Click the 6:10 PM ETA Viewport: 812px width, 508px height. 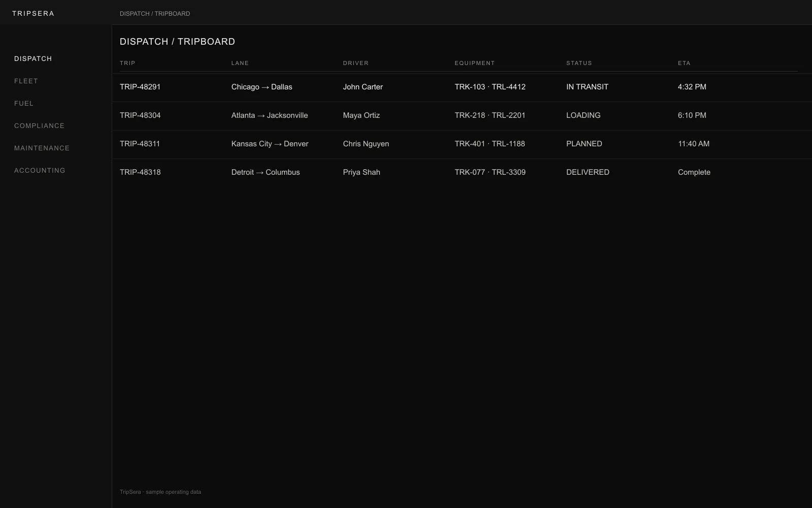pos(692,115)
